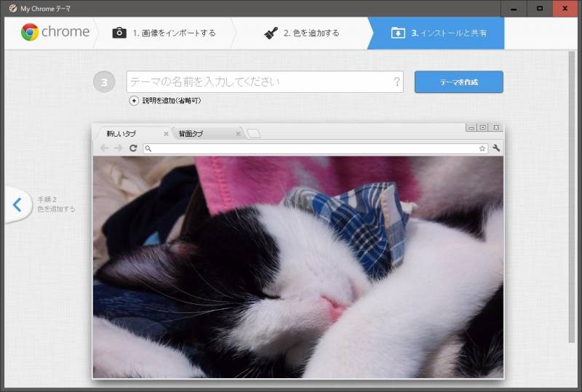
Task: Maximize the My Chrome テーマ window
Action: [x=540, y=9]
